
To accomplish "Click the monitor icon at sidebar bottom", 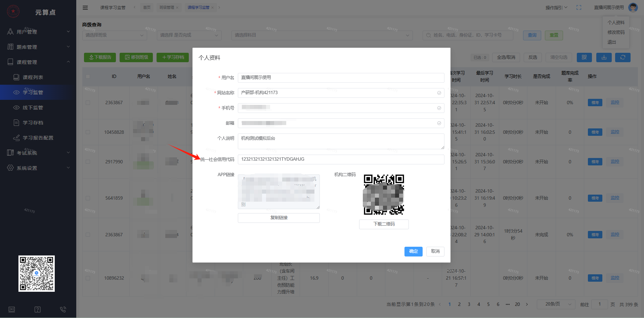I will click(12, 309).
